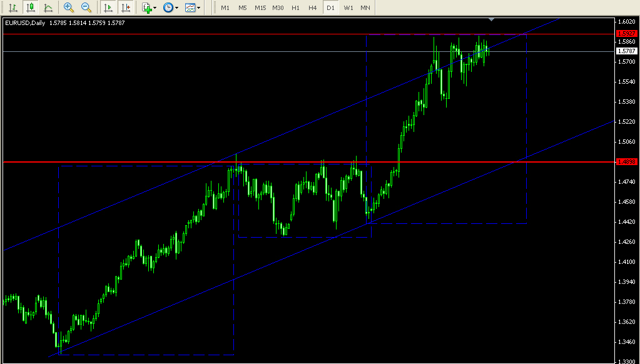Zoom in on the chart
640x364 pixels.
[x=69, y=8]
